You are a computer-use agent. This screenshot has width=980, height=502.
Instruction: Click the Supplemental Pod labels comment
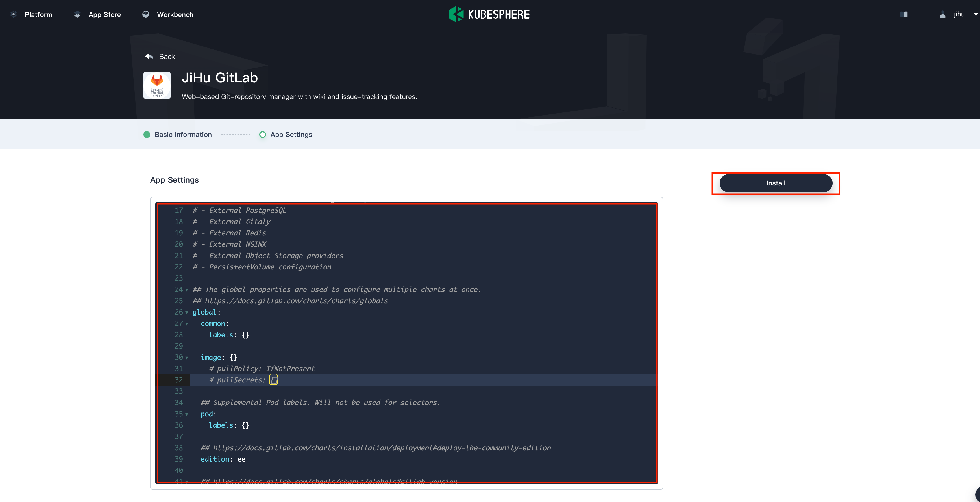click(320, 403)
